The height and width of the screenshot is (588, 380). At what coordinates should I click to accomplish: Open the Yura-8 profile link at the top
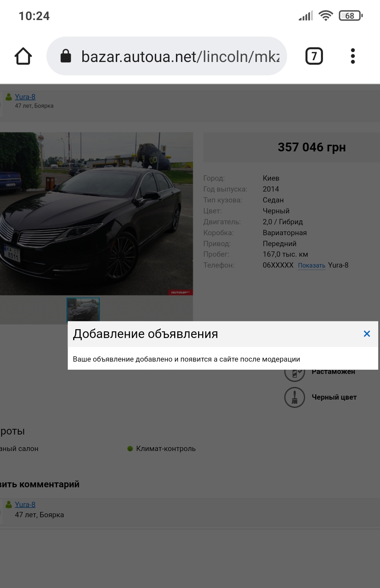point(25,97)
